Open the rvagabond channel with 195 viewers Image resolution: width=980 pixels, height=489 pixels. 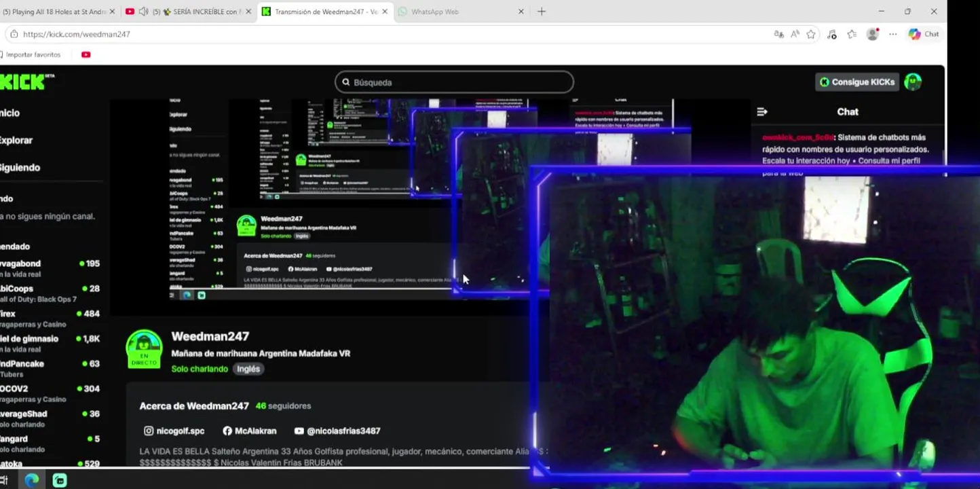50,268
